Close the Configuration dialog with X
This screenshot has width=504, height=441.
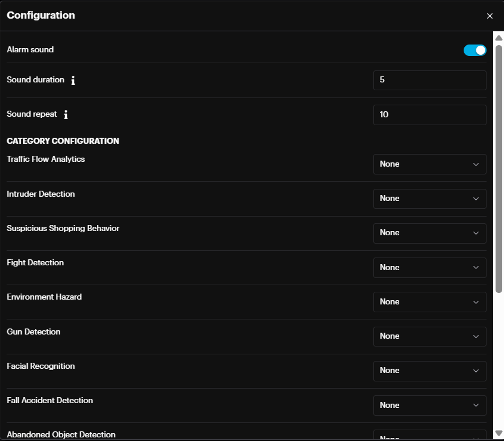490,16
